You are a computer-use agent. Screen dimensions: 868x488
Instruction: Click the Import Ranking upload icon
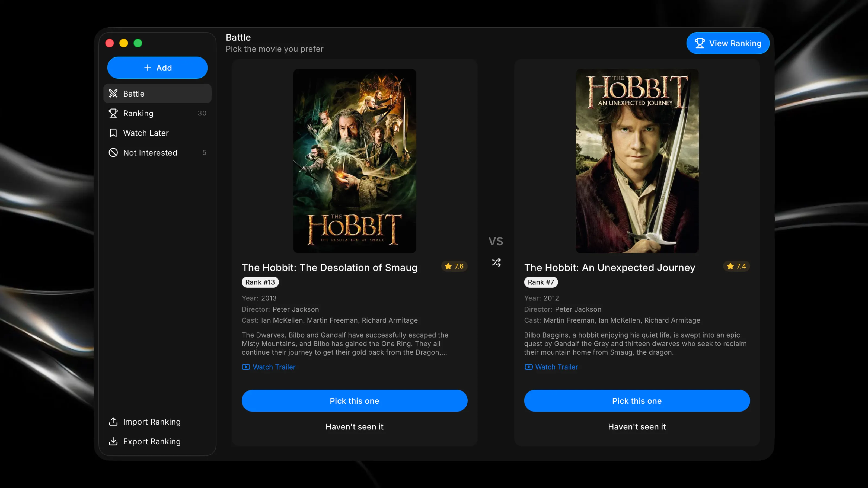113,422
